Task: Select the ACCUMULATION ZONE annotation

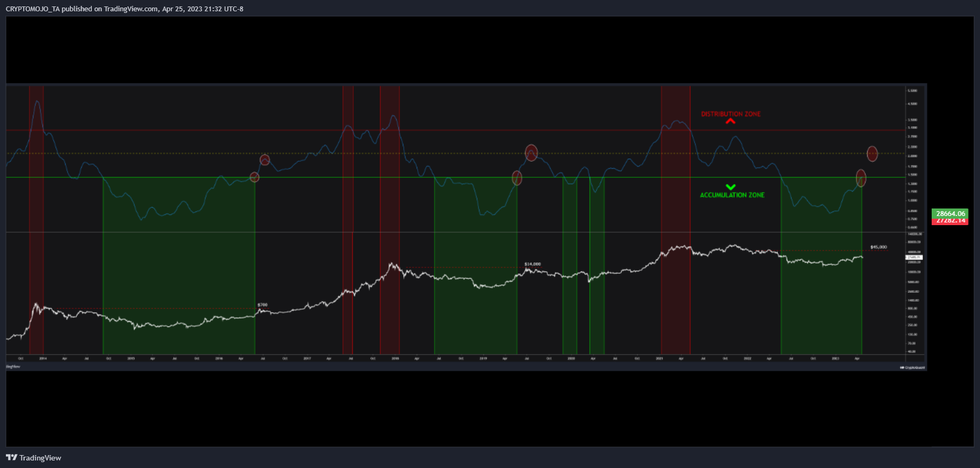Action: [732, 195]
